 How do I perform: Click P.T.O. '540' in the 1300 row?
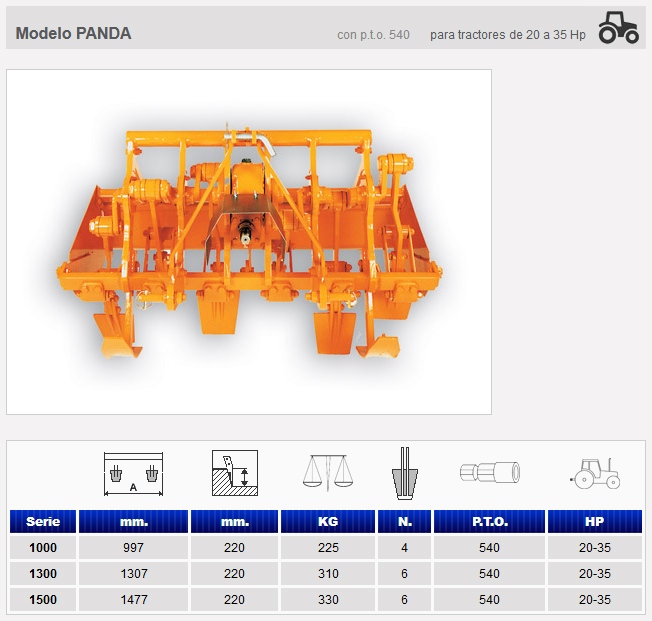click(489, 574)
